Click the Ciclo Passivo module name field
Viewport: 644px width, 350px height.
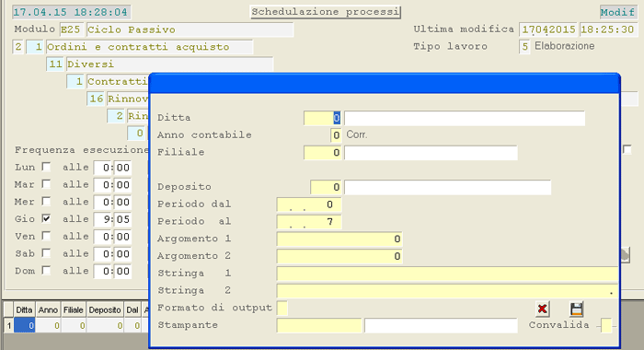pos(190,29)
